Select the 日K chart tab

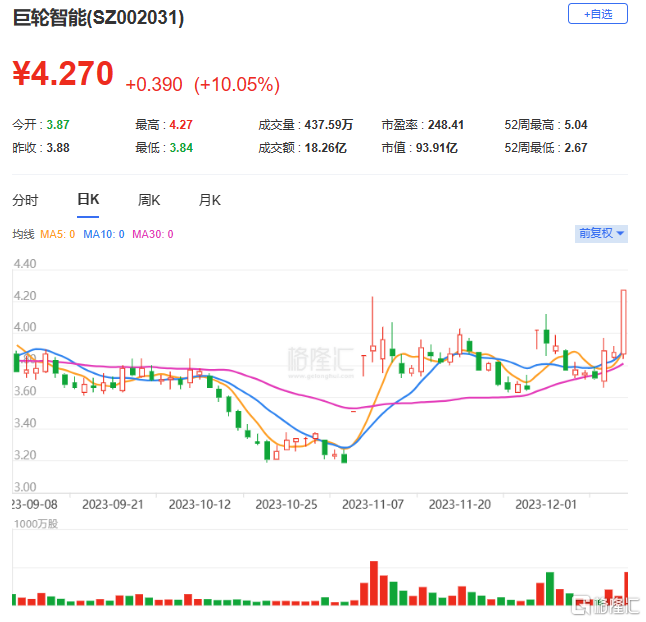88,200
